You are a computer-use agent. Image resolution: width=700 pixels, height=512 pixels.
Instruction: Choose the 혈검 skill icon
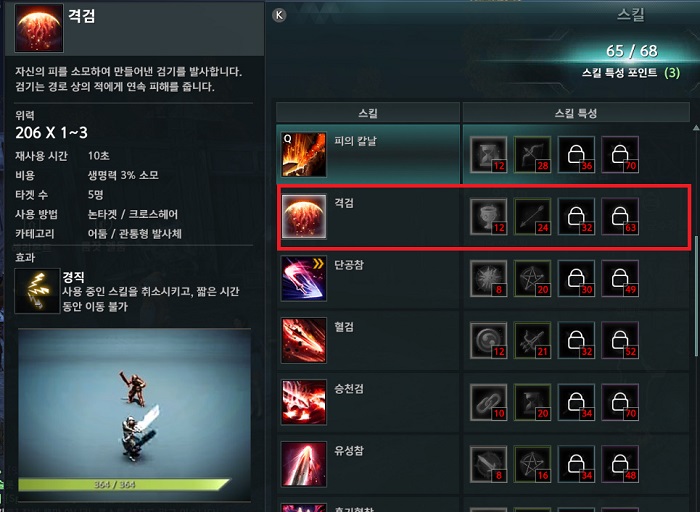tap(304, 340)
